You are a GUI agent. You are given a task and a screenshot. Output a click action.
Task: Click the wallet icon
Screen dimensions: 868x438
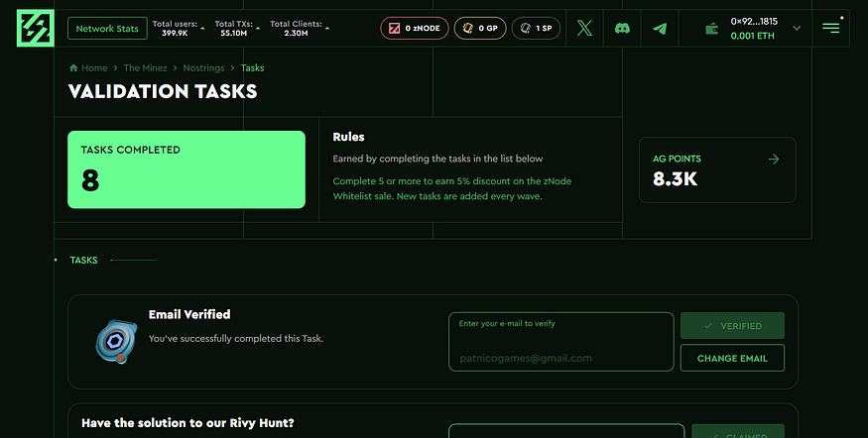712,28
